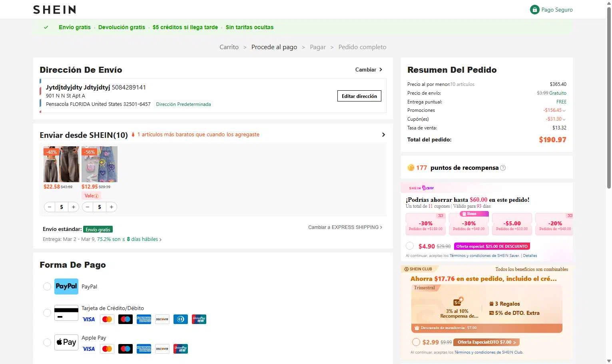Click the -$5.00 coupon card
Viewport: 612px width, 364px height.
512,224
